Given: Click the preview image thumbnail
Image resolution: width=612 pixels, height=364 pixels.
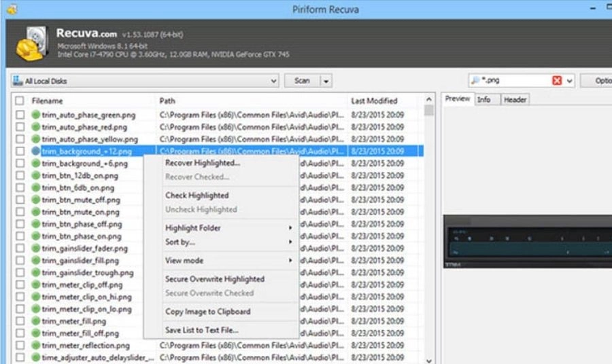Looking at the screenshot, I should tap(528, 241).
